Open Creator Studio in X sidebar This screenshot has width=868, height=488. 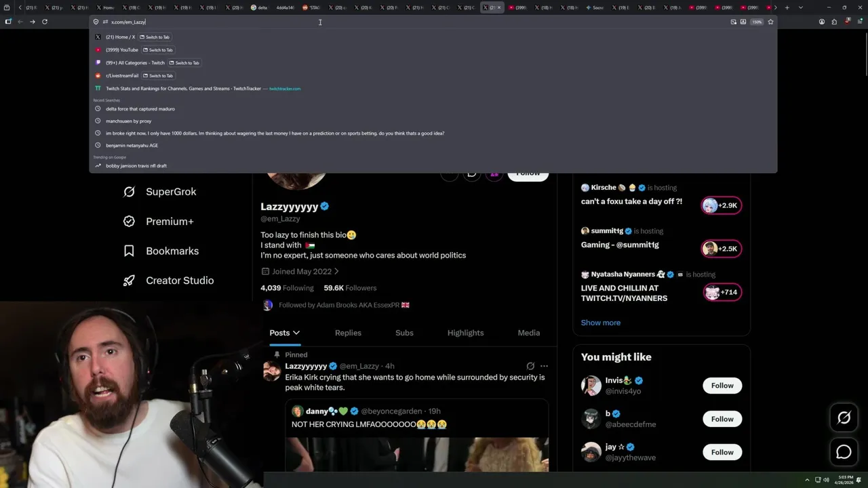(169, 281)
